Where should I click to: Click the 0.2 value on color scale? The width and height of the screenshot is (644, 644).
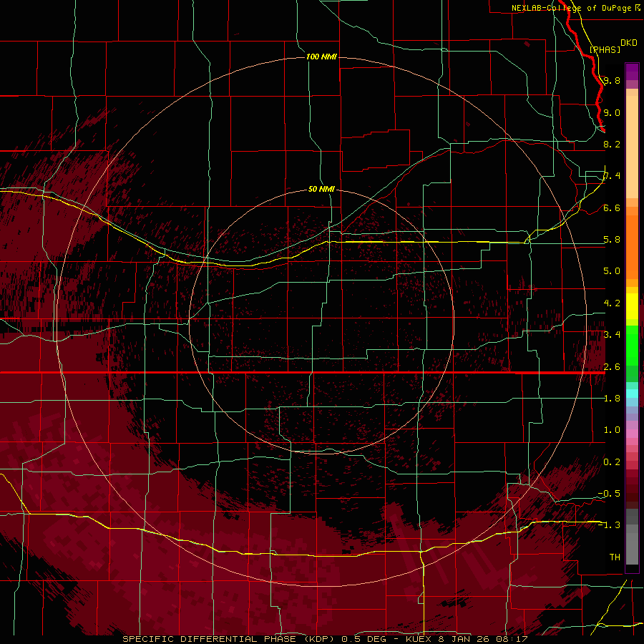(x=612, y=462)
